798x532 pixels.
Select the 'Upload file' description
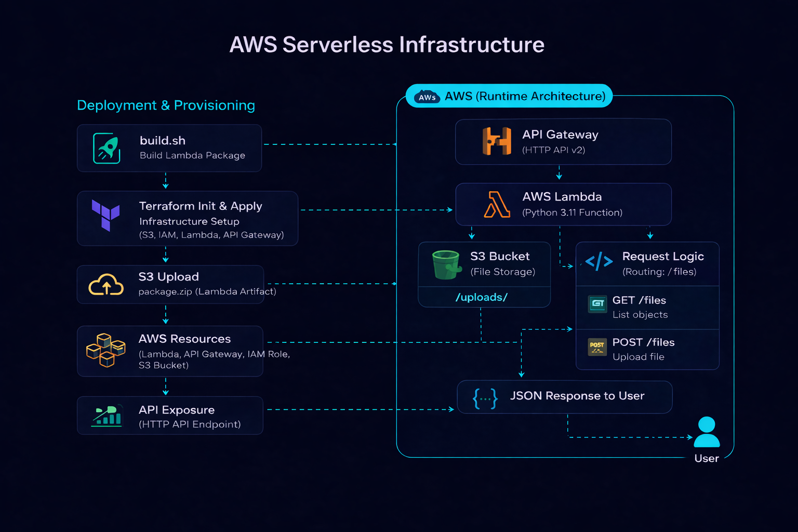639,357
